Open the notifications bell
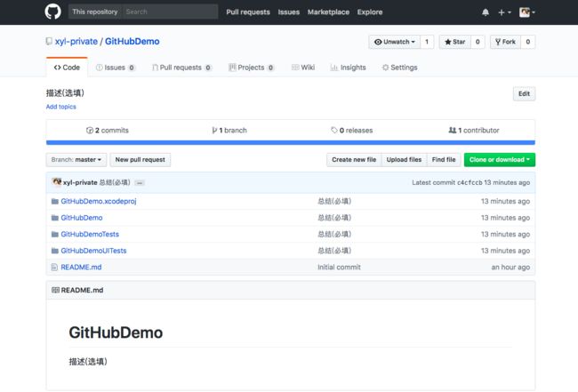 coord(486,12)
